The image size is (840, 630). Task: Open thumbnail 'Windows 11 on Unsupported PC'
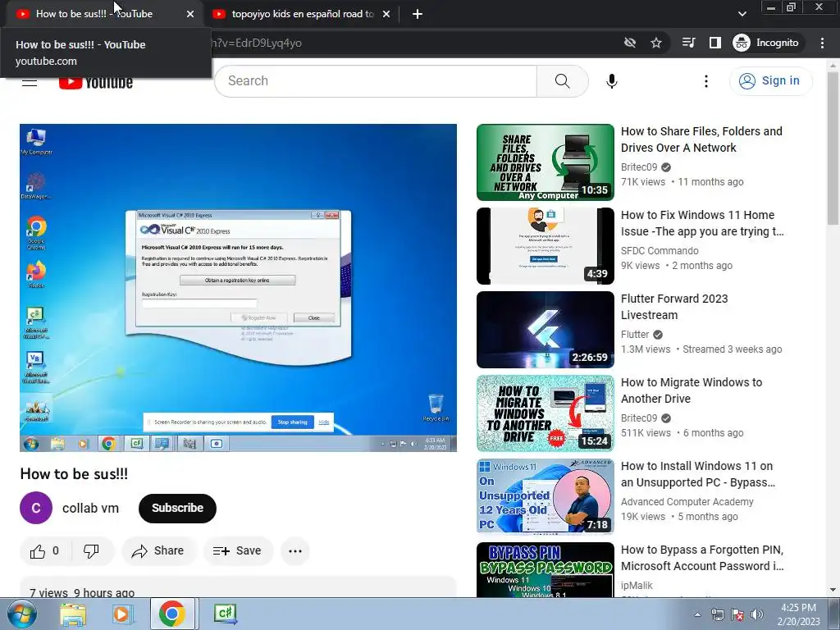[546, 496]
